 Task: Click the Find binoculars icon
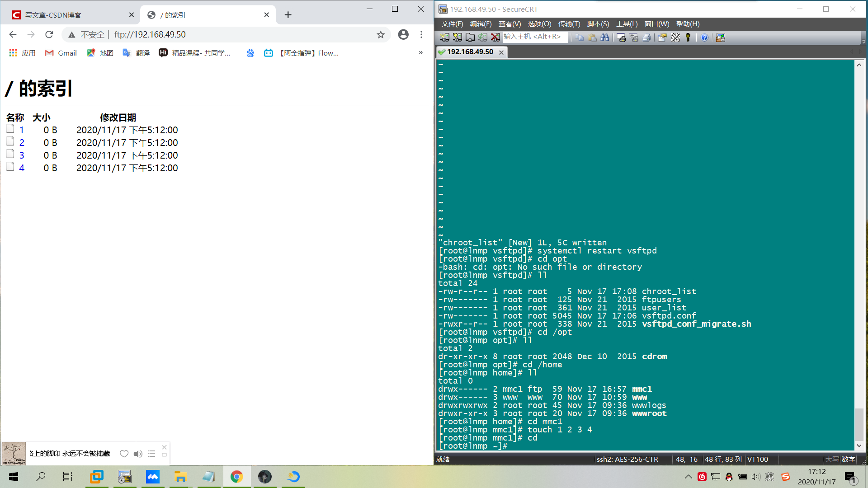click(x=605, y=38)
